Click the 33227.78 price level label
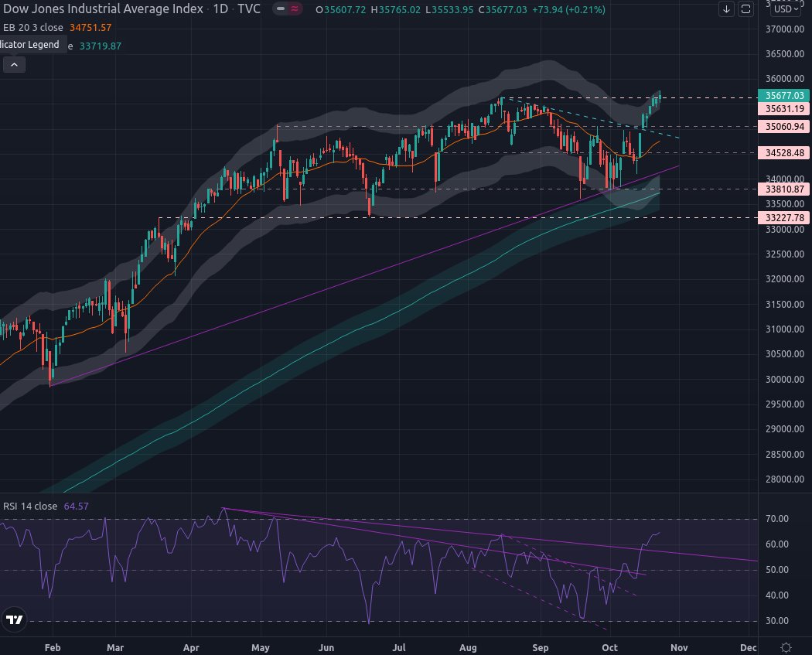Image resolution: width=812 pixels, height=655 pixels. click(x=784, y=217)
